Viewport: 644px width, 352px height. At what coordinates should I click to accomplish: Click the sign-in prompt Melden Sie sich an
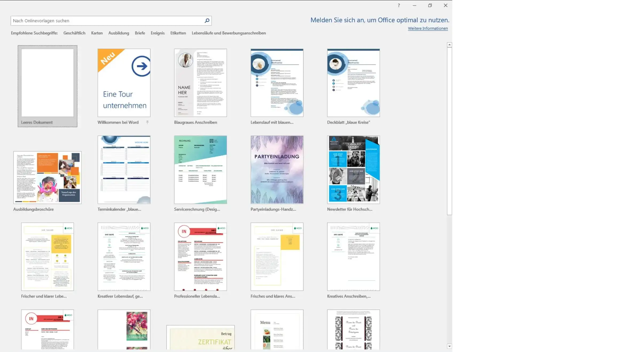(x=380, y=20)
